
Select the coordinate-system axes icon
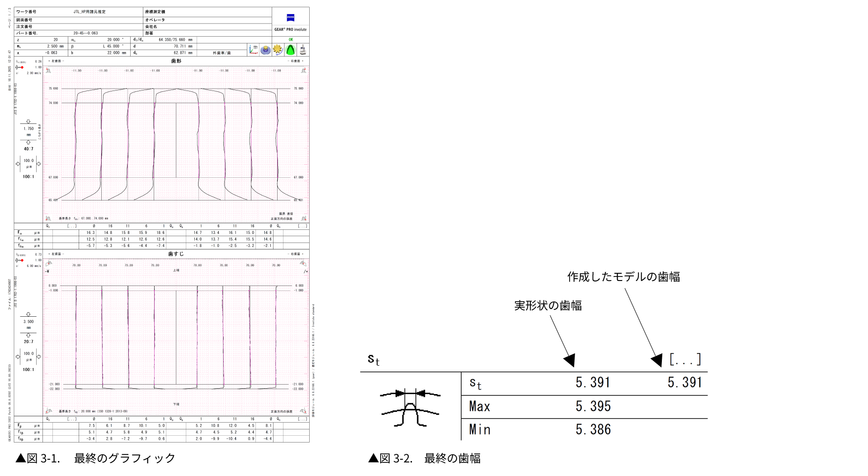point(253,50)
